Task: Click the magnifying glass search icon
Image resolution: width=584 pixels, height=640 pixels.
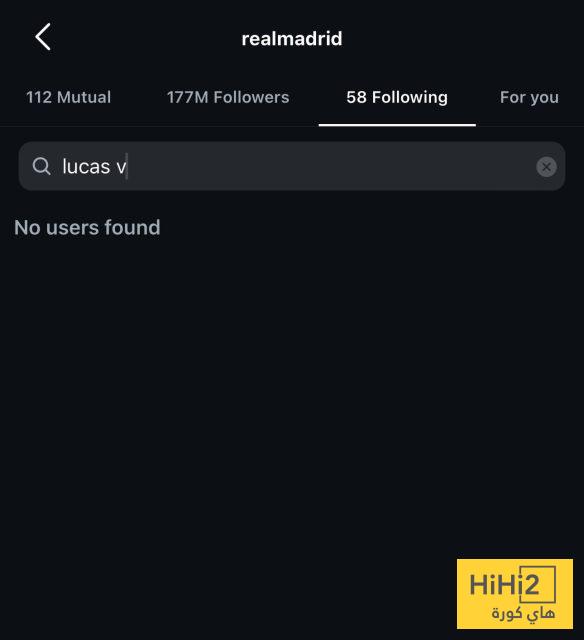Action: 41,167
